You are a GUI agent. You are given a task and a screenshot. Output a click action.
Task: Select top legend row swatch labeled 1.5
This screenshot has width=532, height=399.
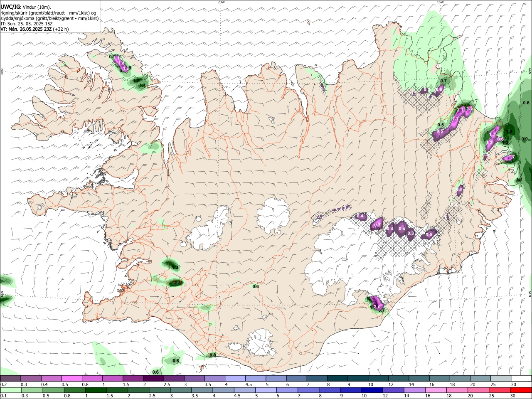pyautogui.click(x=133, y=378)
